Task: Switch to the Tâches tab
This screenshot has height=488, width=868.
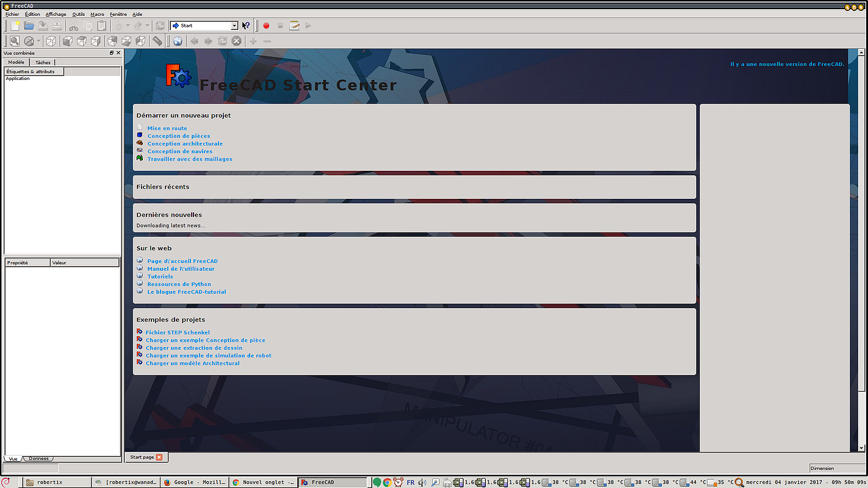Action: [43, 62]
